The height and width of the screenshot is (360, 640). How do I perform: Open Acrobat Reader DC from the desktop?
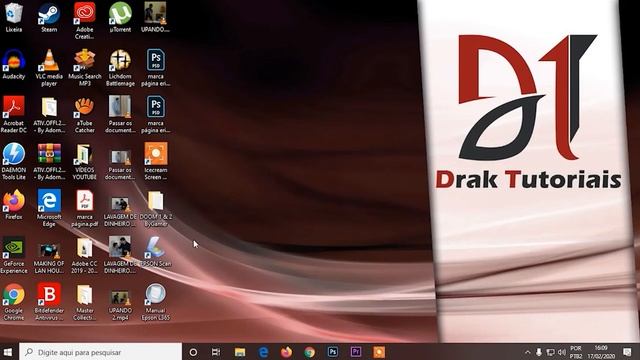(14, 115)
